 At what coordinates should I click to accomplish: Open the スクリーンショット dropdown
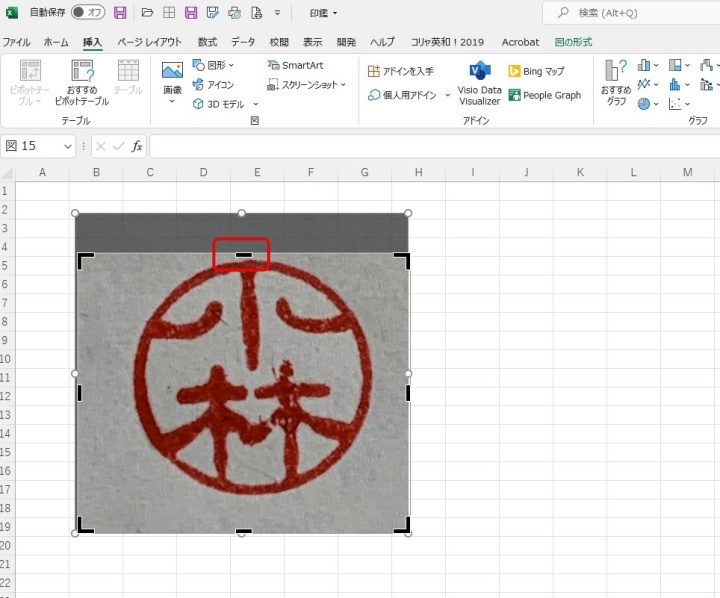[306, 85]
